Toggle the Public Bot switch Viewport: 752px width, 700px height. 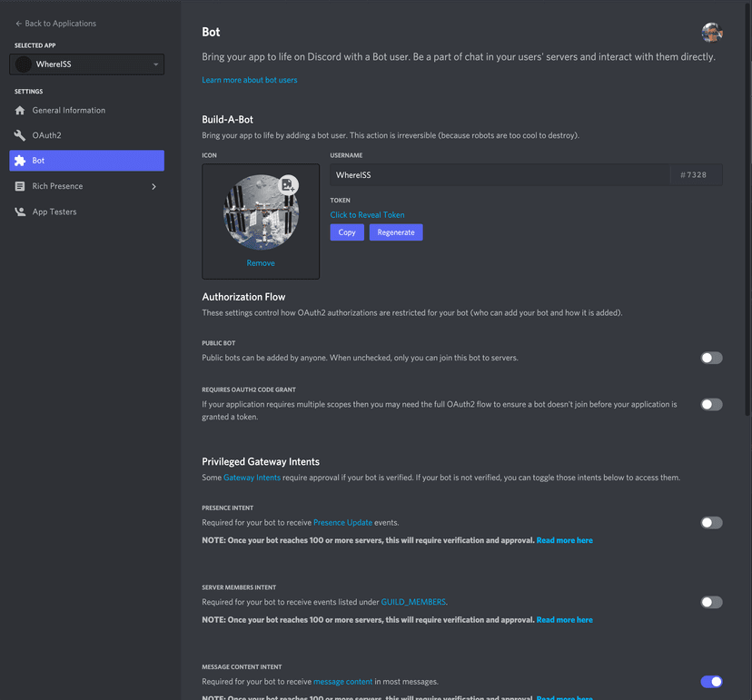(711, 358)
